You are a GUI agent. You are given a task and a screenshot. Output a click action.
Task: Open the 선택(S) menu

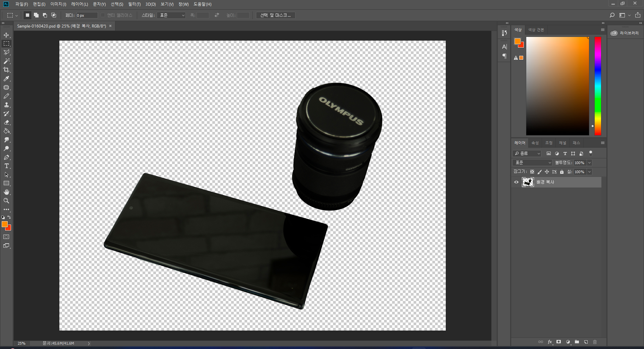tap(117, 4)
